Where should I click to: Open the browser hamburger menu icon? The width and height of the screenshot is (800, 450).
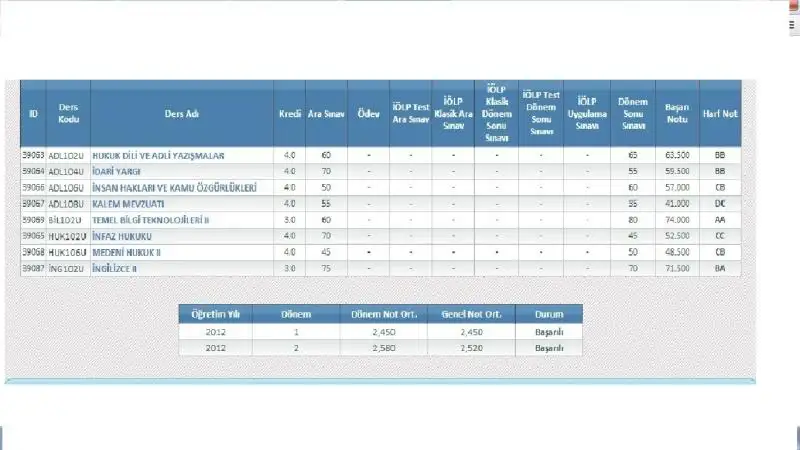tap(791, 25)
